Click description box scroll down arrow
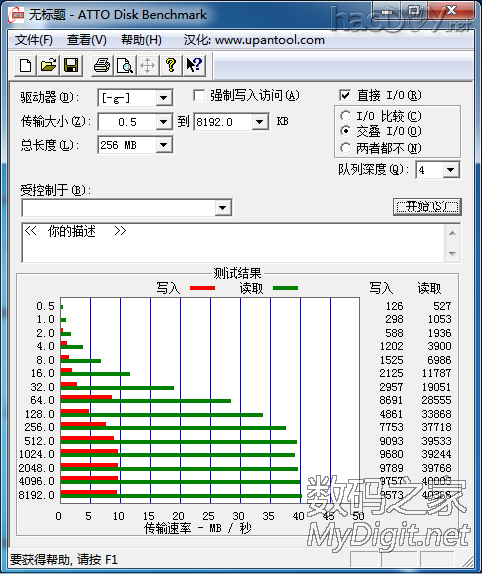Screen dimensions: 482x574 click(x=452, y=253)
